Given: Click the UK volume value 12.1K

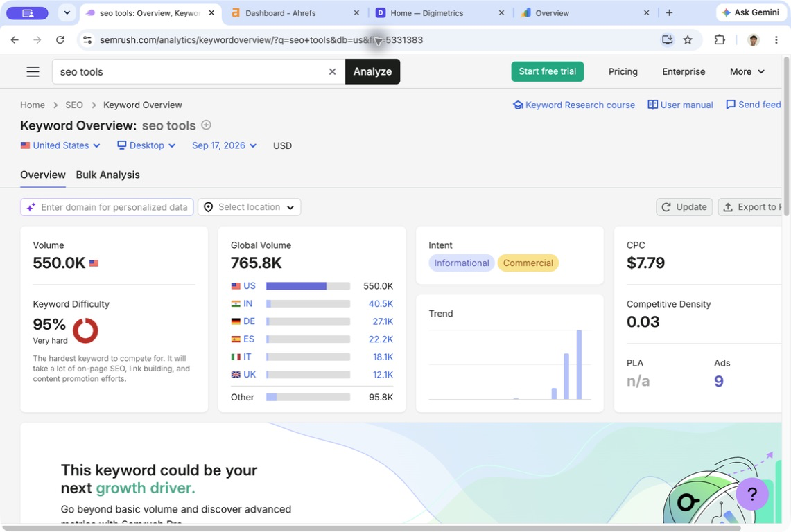Looking at the screenshot, I should (x=383, y=375).
